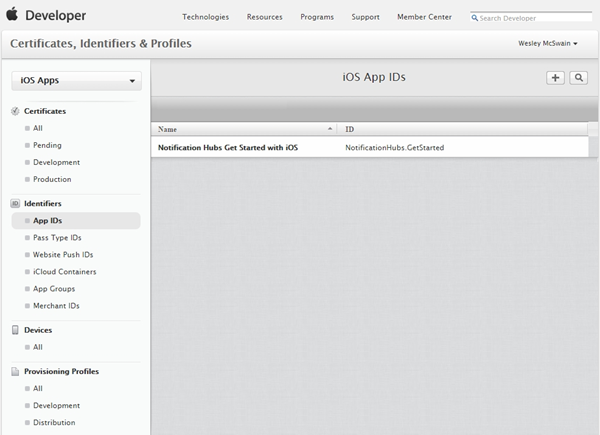Open Member Center

pyautogui.click(x=424, y=17)
